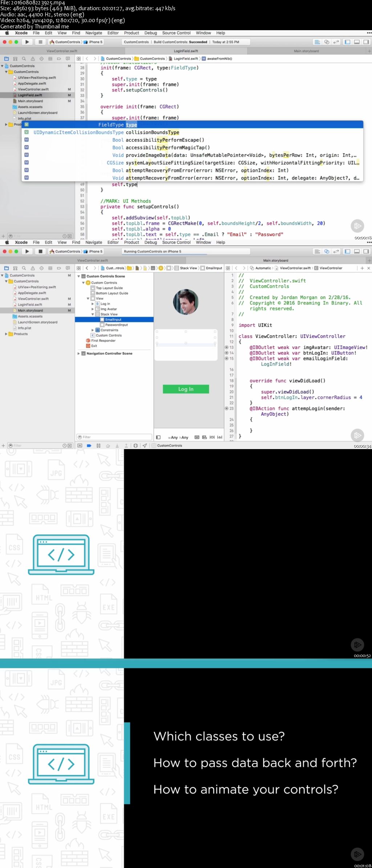Viewport: 372px width, 868px height.
Task: Select accessibilityPerformMagicTap() autocomplete suggestion
Action: [193, 147]
